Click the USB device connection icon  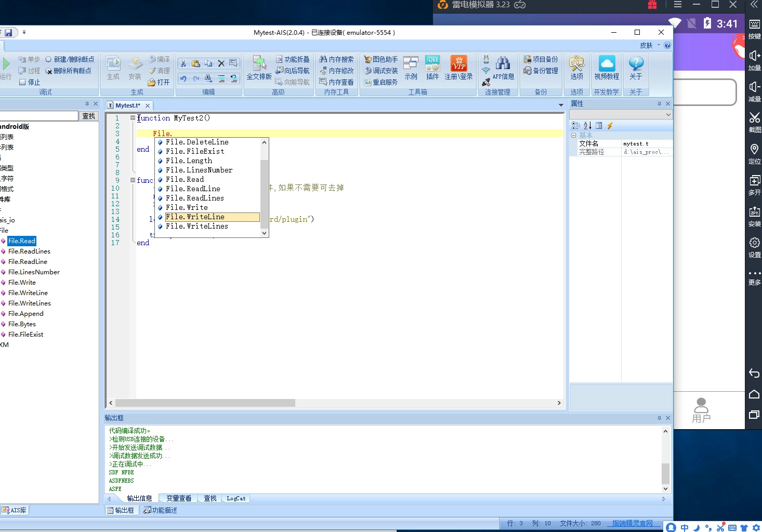point(486,59)
